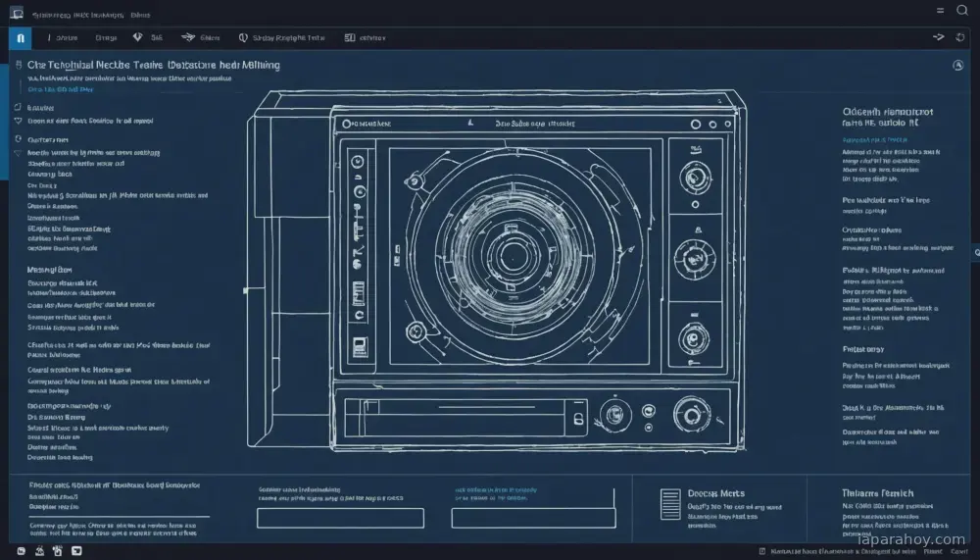Image resolution: width=980 pixels, height=560 pixels.
Task: Open the hamburger menu in the title bar
Action: [x=940, y=10]
